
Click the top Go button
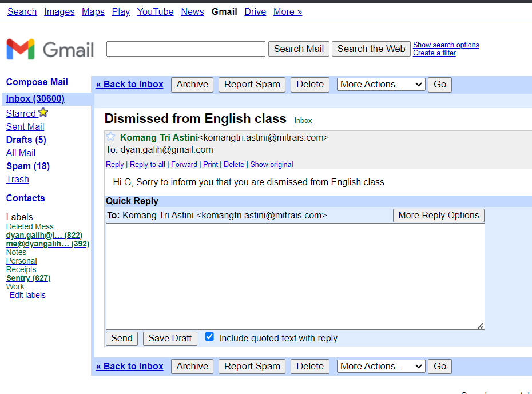click(440, 85)
